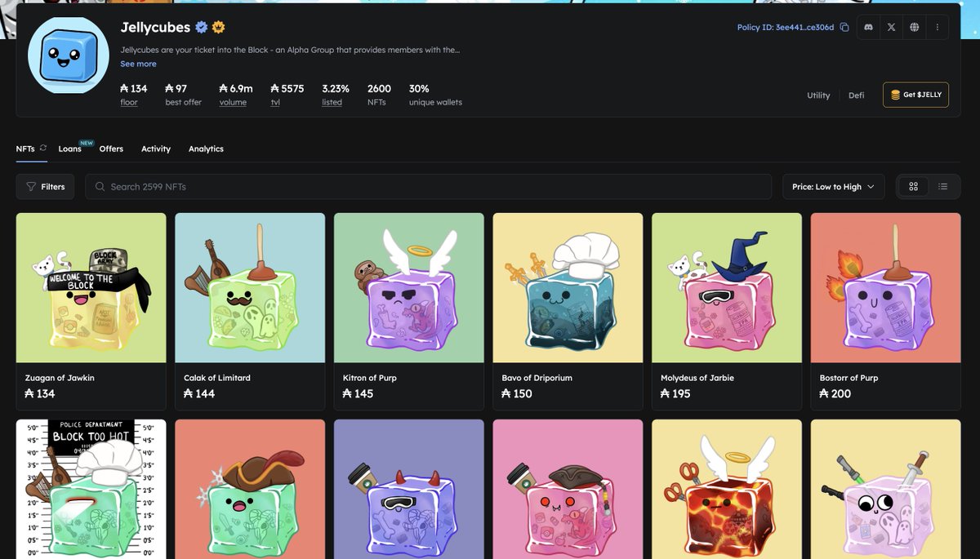Click the Molydeus of Jarbie title

697,378
